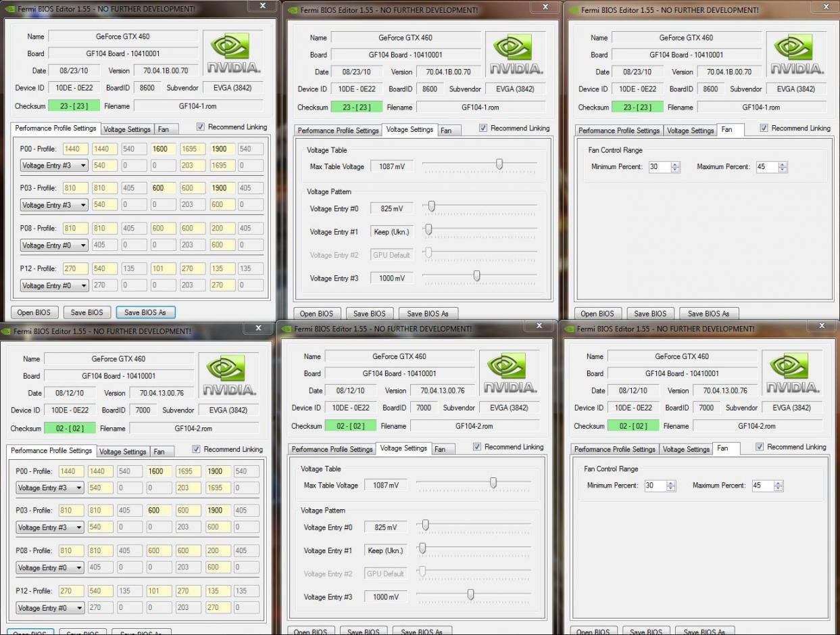The width and height of the screenshot is (840, 635).
Task: Toggle Recommend Linking in GF104-2 Voltage Settings window
Action: click(x=477, y=446)
